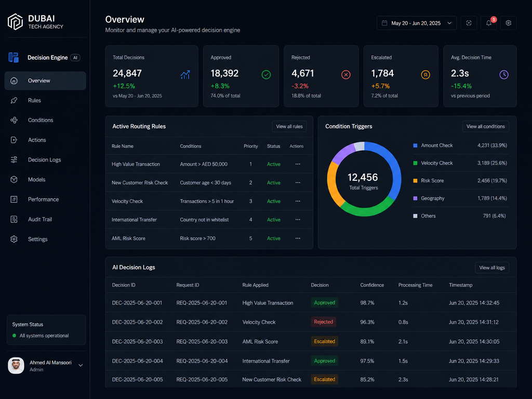Click the Conditions icon in sidebar
The image size is (532, 399).
(14, 120)
